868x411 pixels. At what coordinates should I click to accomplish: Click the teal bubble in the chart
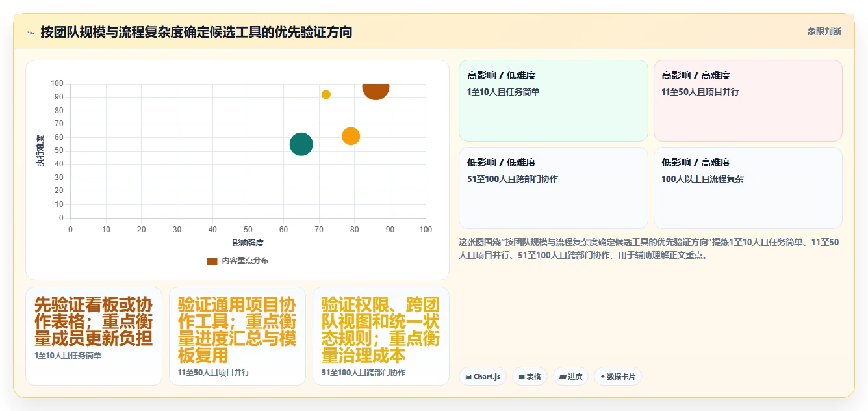pos(301,144)
